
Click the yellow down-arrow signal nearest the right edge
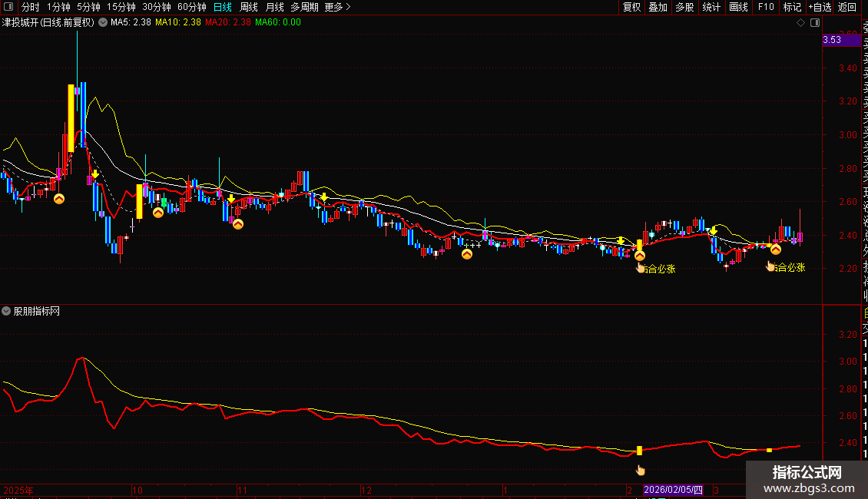pyautogui.click(x=714, y=230)
